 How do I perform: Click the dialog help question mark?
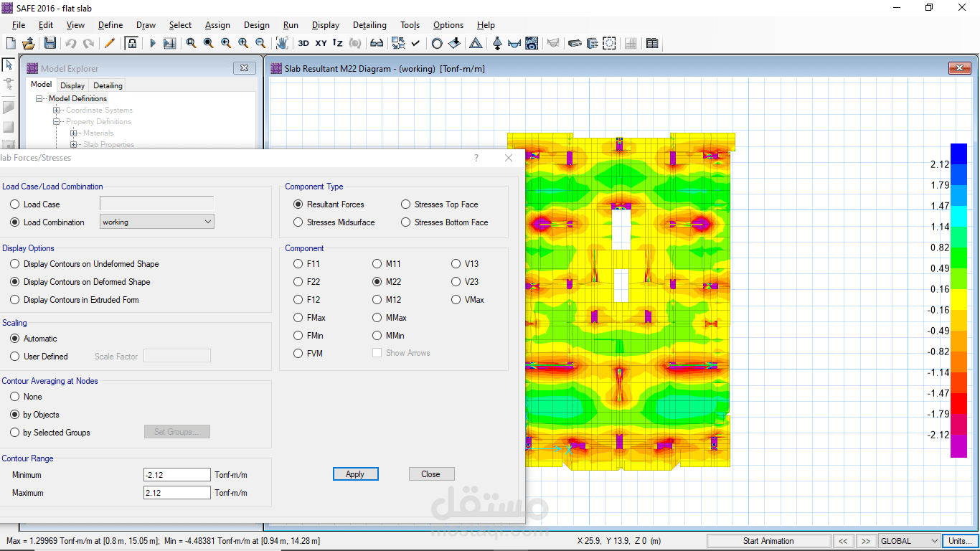point(476,158)
